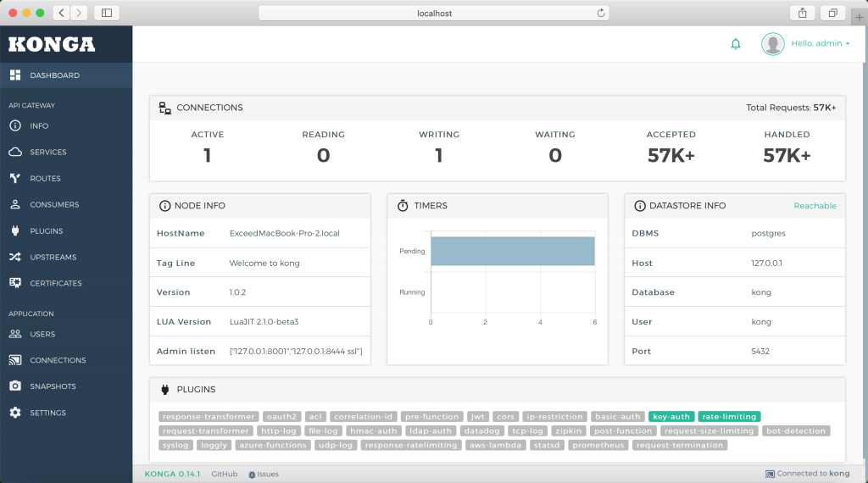This screenshot has height=483, width=868.
Task: Open the Services menu item
Action: [x=66, y=152]
